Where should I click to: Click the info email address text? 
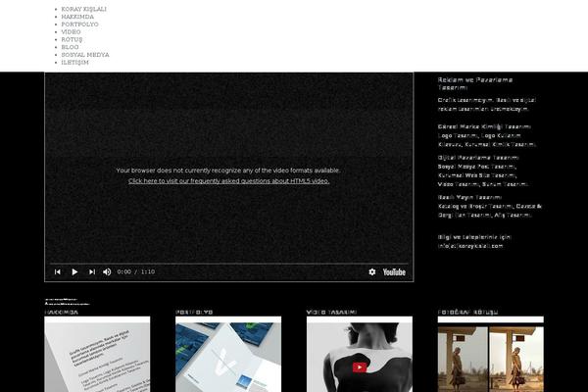pos(470,246)
